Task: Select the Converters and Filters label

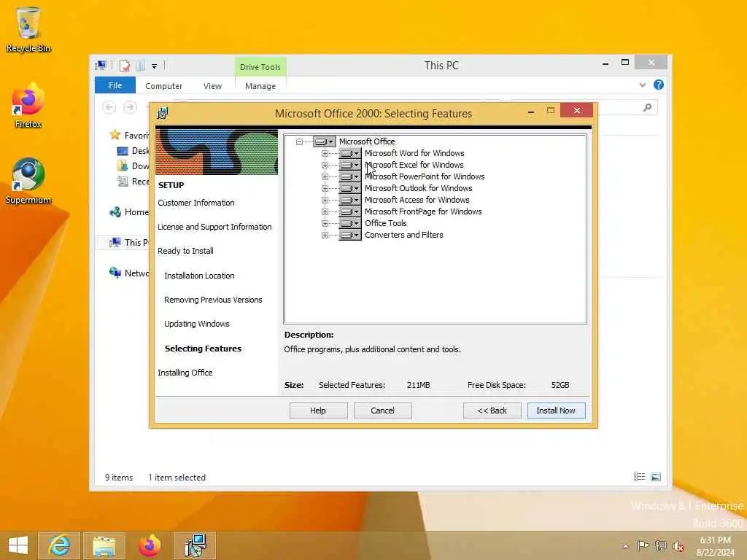Action: [x=403, y=235]
